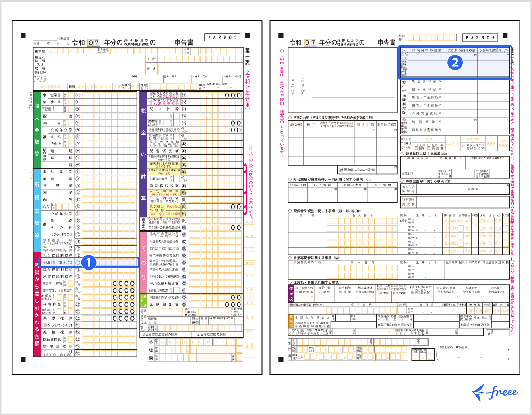Check the 離婚 checkbox
The height and width of the screenshot is (415, 532).
tap(416, 149)
